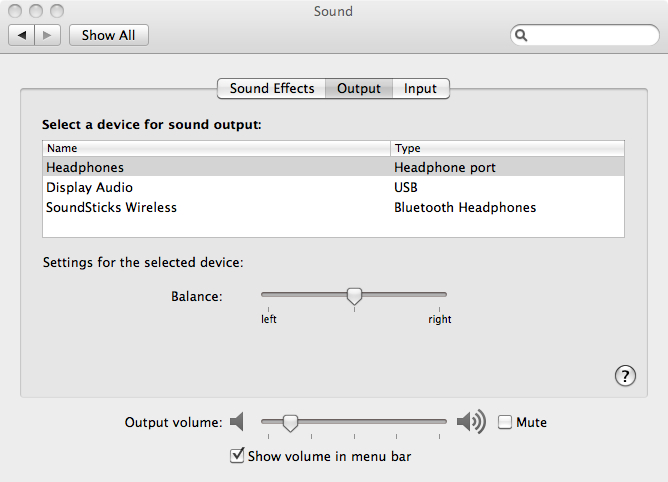668x482 pixels.
Task: Click the forward navigation arrow
Action: tap(50, 35)
